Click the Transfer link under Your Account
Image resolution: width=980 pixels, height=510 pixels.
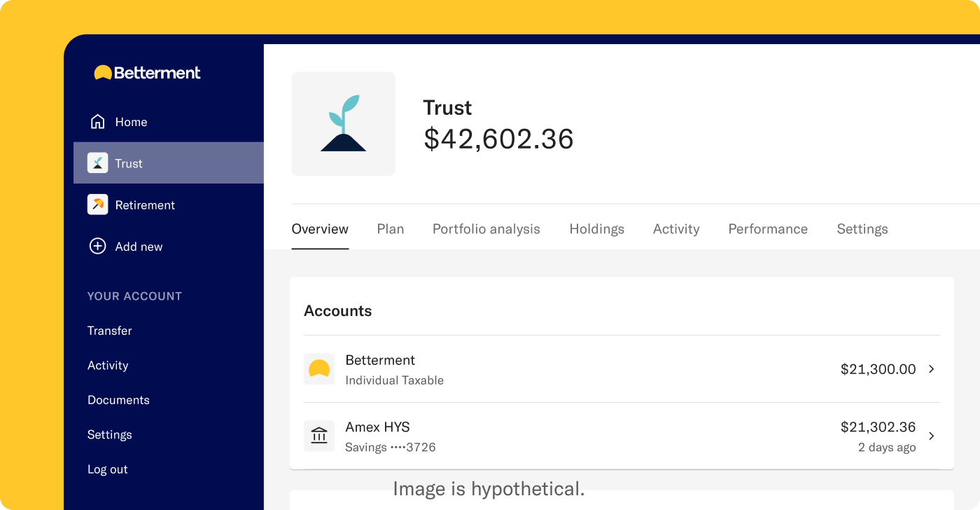click(x=109, y=330)
